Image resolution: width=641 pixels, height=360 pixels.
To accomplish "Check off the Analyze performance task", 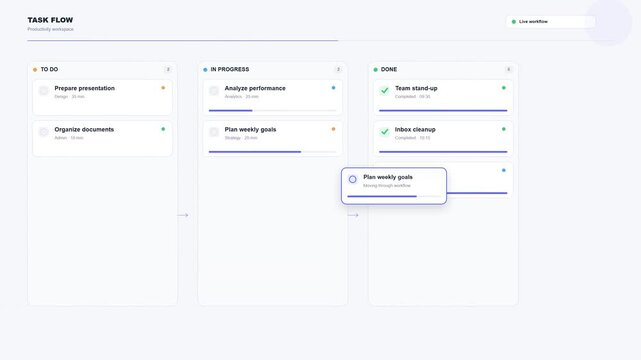I will click(x=214, y=91).
